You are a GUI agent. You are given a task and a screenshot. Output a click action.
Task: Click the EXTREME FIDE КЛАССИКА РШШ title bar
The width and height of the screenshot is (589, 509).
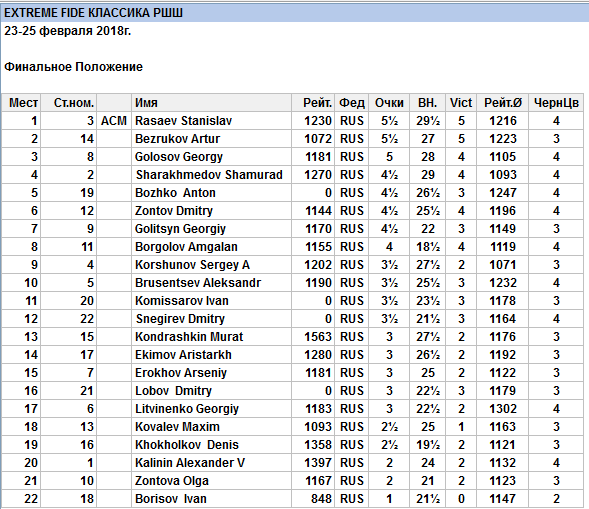click(294, 13)
